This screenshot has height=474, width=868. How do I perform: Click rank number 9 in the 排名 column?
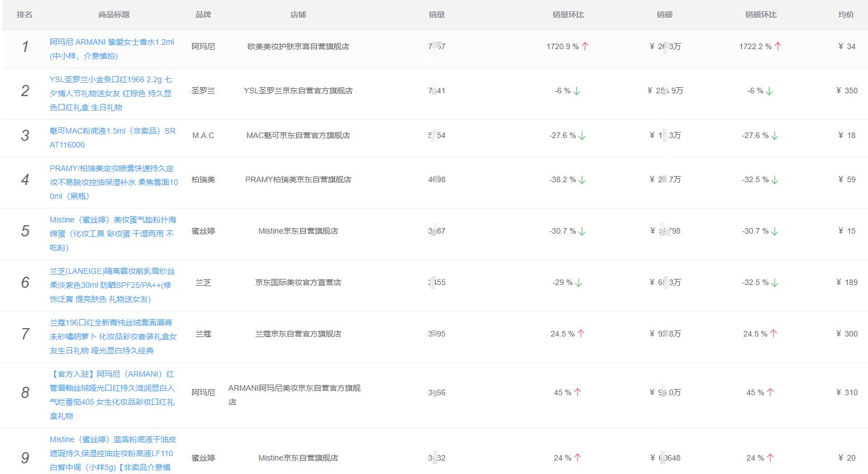[25, 458]
